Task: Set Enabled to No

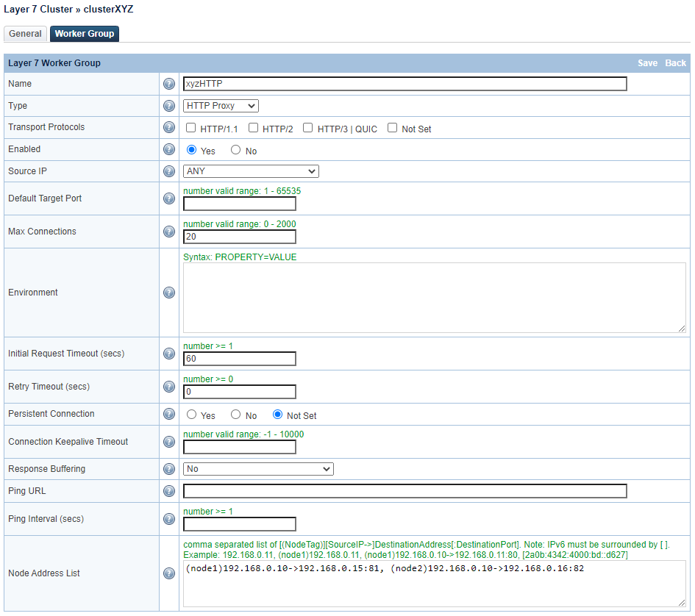Action: [x=236, y=150]
